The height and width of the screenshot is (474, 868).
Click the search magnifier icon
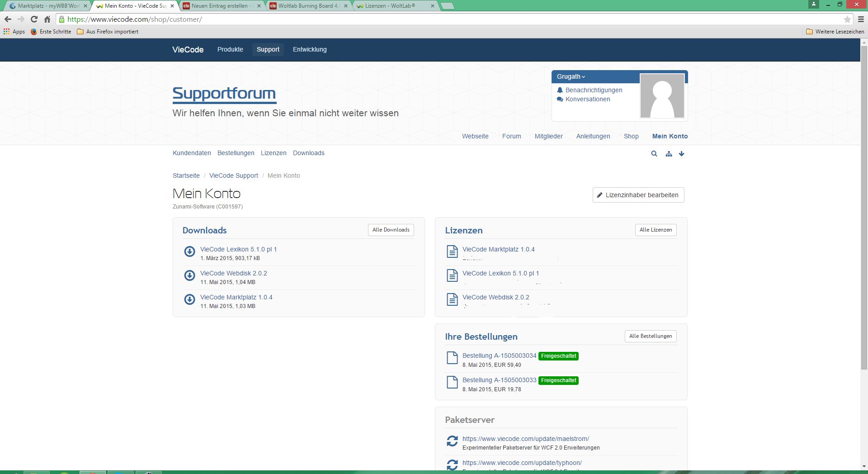654,154
